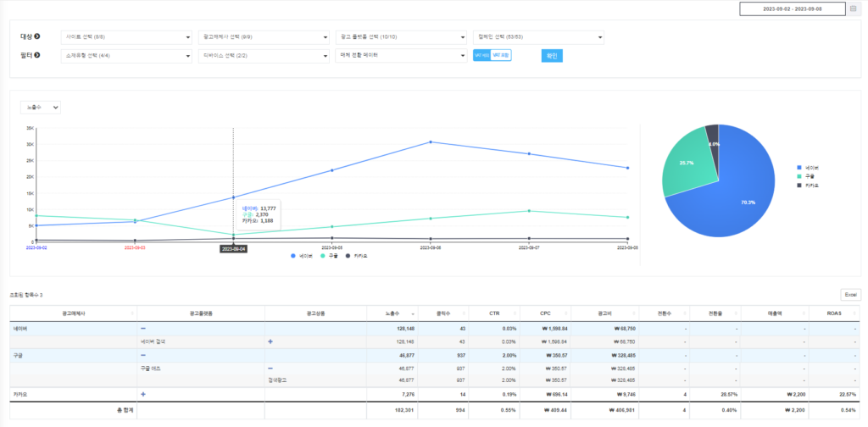Export table with the Excel button

pyautogui.click(x=851, y=295)
